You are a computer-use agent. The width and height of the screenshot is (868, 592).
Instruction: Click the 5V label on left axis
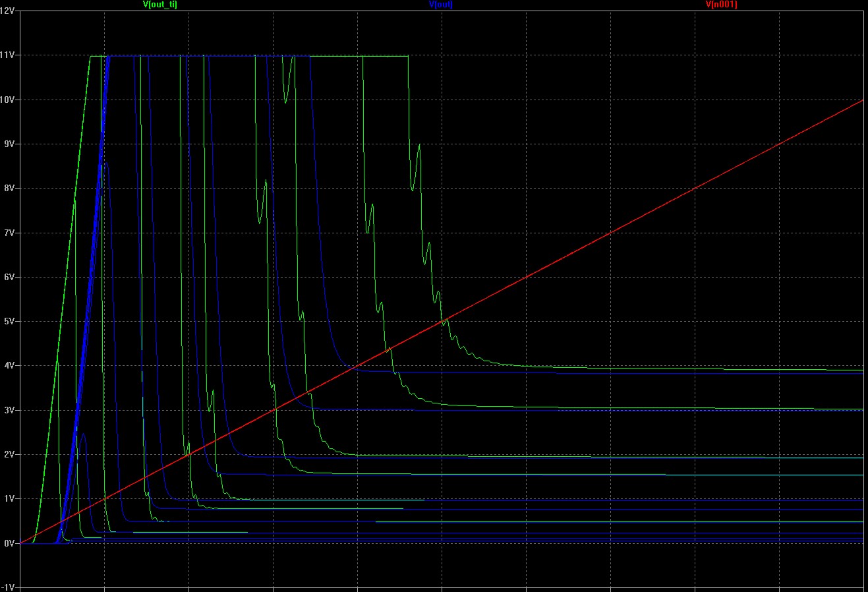click(9, 321)
